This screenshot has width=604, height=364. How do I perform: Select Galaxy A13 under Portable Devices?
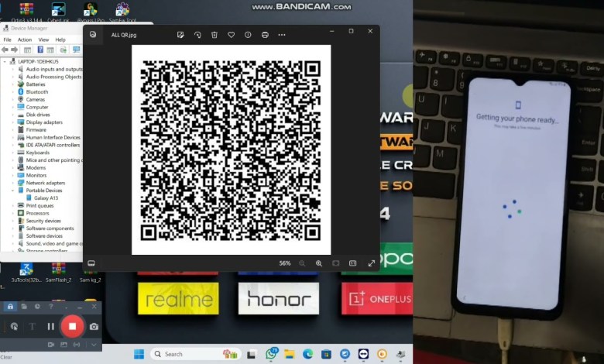tap(46, 198)
